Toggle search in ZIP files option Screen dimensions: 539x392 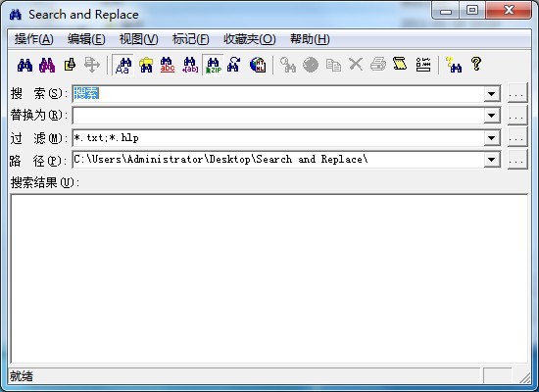[213, 65]
